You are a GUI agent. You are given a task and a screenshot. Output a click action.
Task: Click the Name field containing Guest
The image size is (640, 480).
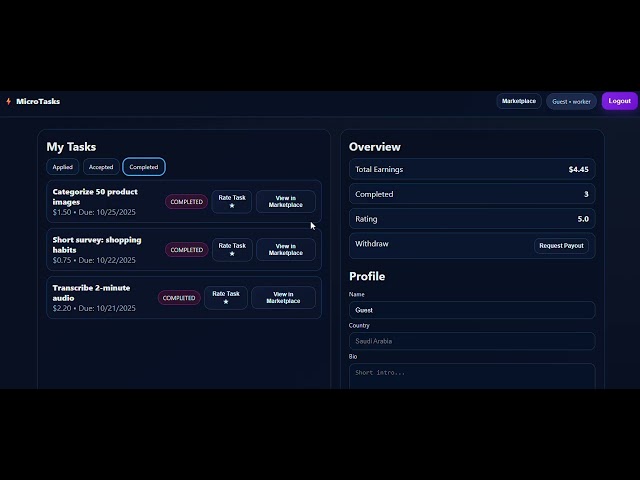coord(472,310)
